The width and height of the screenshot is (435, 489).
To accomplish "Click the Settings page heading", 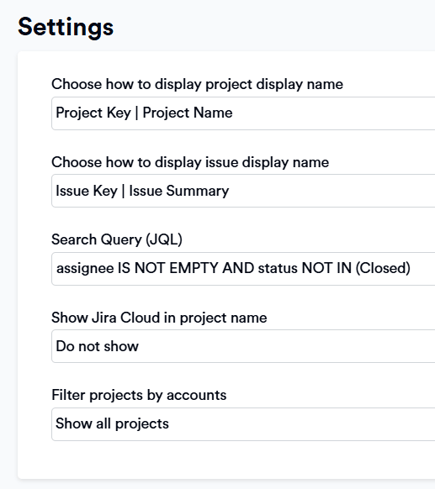I will [x=66, y=27].
